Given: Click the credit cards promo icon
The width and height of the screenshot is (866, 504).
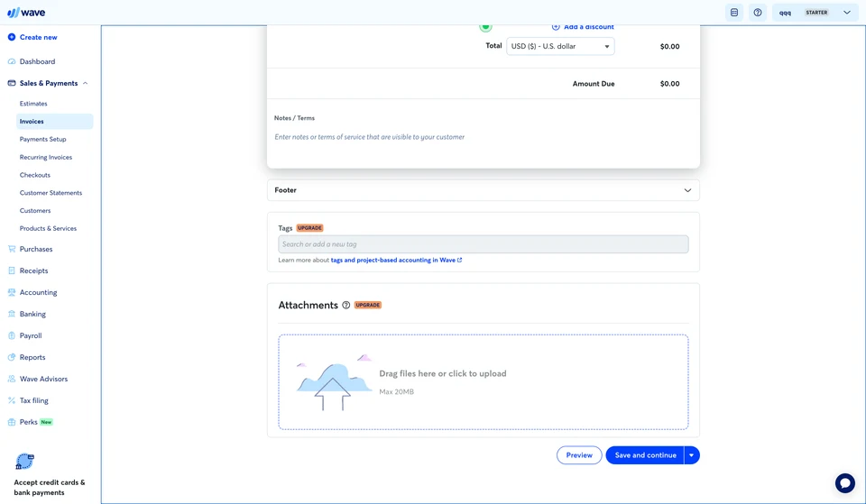Looking at the screenshot, I should (x=24, y=462).
